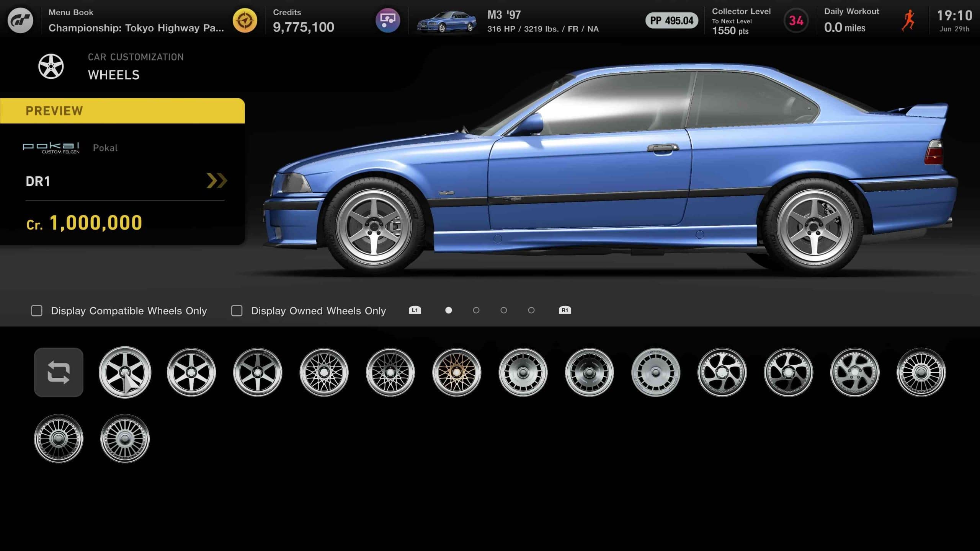Jump to the fourth page dot
Screen dimensions: 980x551
pyautogui.click(x=531, y=310)
